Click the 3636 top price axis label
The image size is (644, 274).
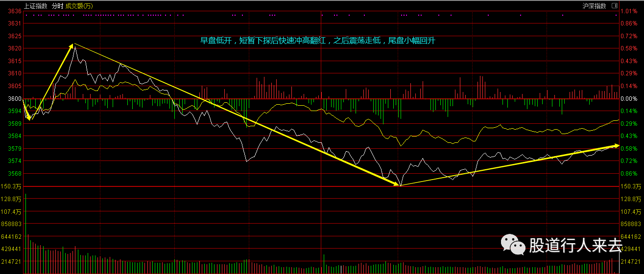tap(15, 11)
